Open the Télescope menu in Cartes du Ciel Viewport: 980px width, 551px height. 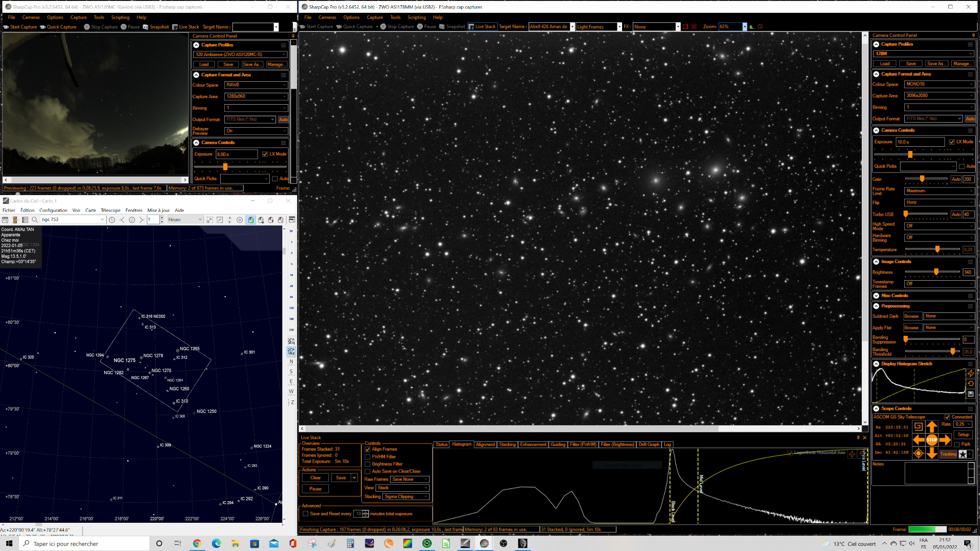click(x=111, y=210)
